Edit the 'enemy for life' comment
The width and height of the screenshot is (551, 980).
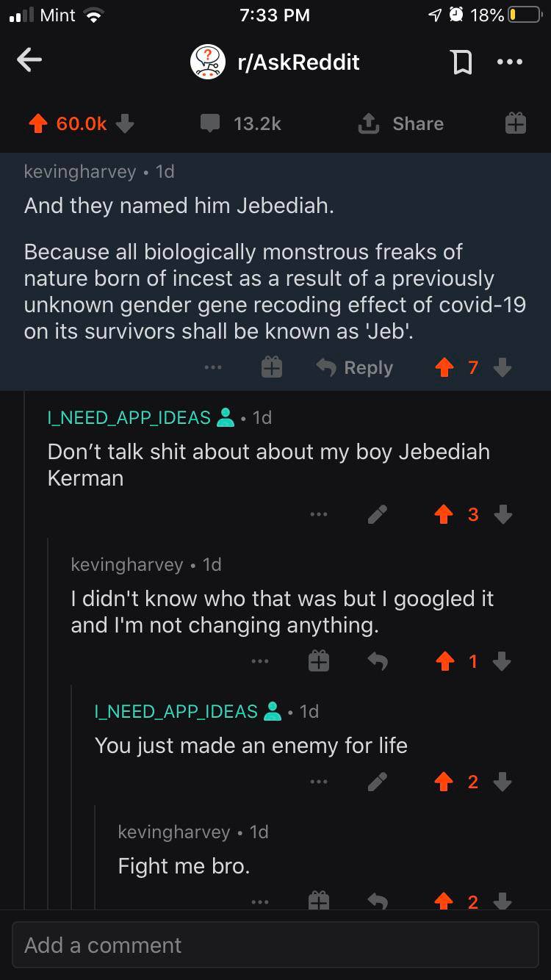pyautogui.click(x=378, y=782)
